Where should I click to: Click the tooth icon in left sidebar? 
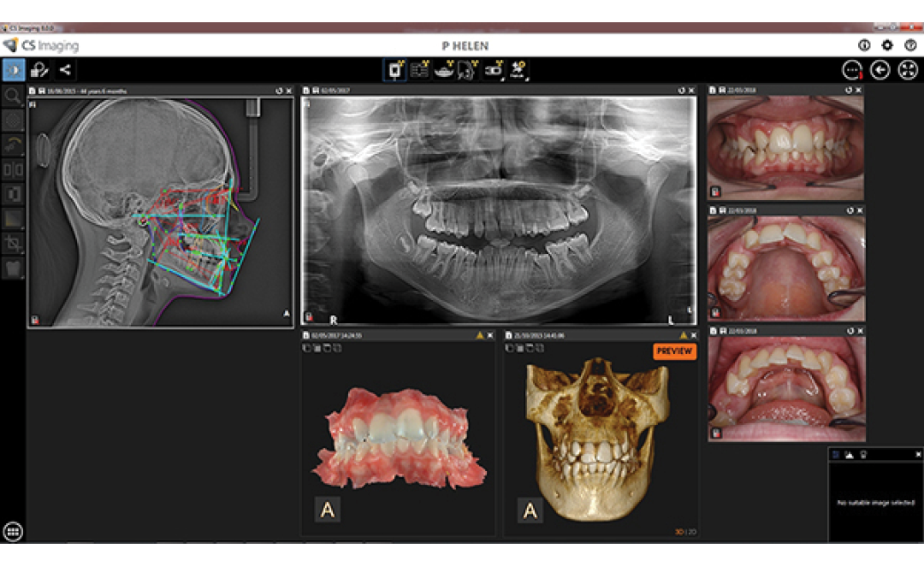13,268
